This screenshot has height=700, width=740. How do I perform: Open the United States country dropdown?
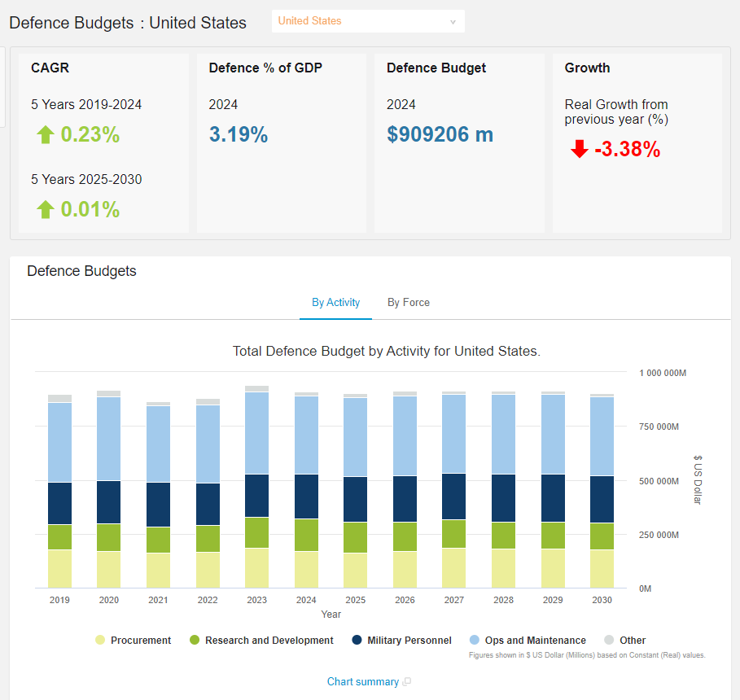pos(367,21)
